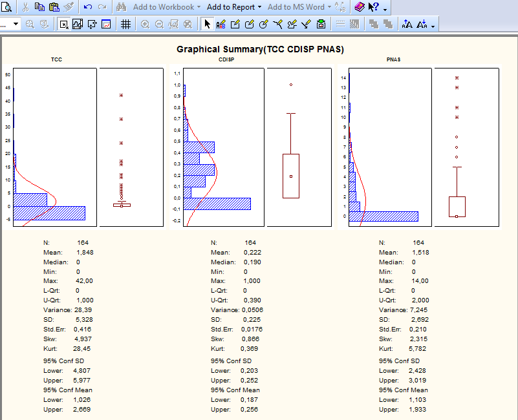Open toolbar options arrow after help icons
The height and width of the screenshot is (420, 518).
coord(385,8)
